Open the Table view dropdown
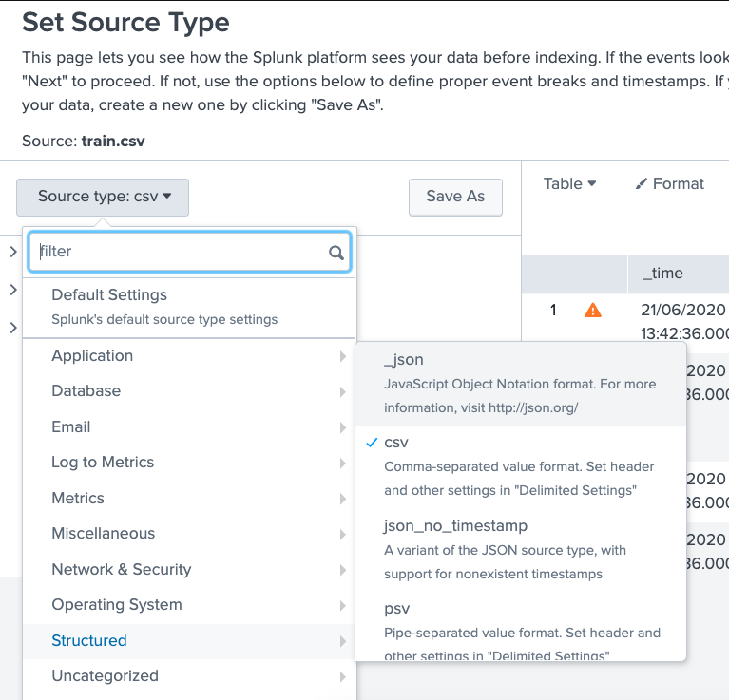 pos(569,184)
